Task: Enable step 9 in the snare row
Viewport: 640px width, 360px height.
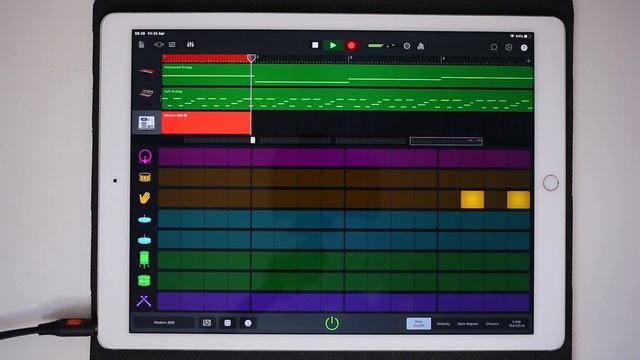Action: click(x=356, y=178)
